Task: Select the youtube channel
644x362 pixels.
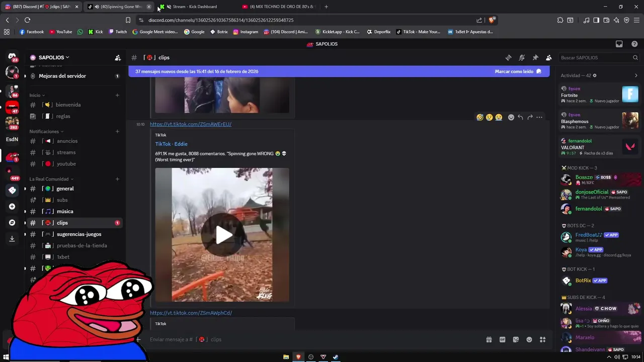Action: pos(74,164)
